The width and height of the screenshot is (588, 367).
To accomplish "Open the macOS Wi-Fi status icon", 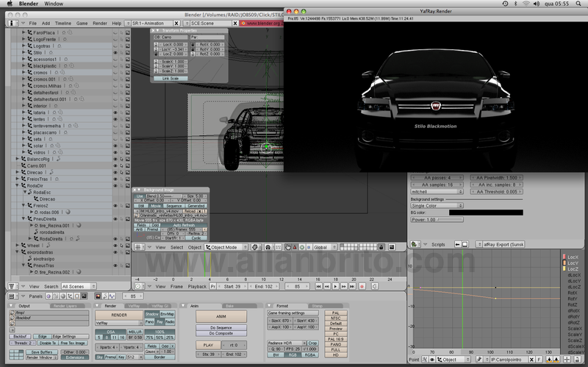I will [526, 4].
